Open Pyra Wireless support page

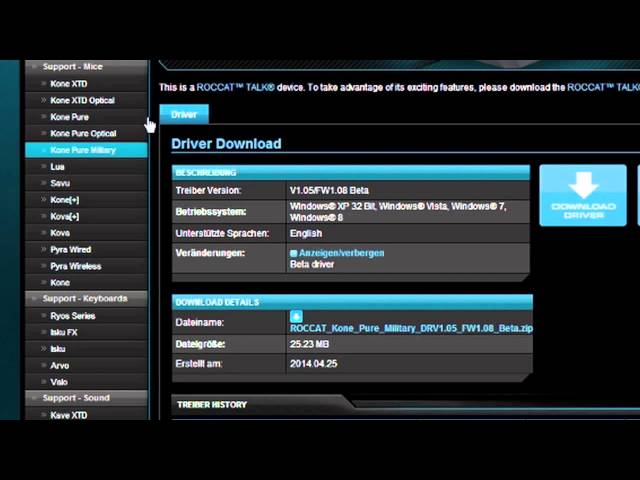pos(86,266)
